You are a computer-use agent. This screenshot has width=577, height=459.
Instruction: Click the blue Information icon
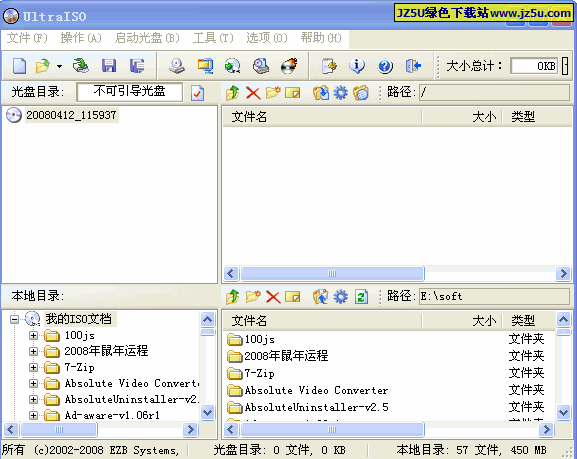357,66
